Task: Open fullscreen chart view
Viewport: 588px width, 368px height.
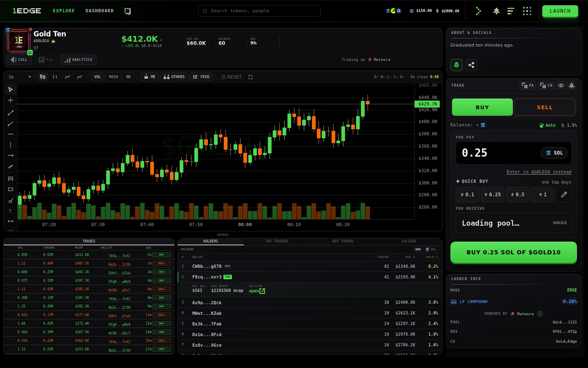Action: pos(251,77)
